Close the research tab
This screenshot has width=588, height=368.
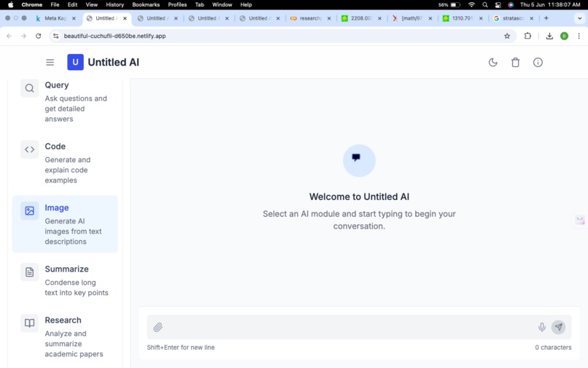point(329,18)
